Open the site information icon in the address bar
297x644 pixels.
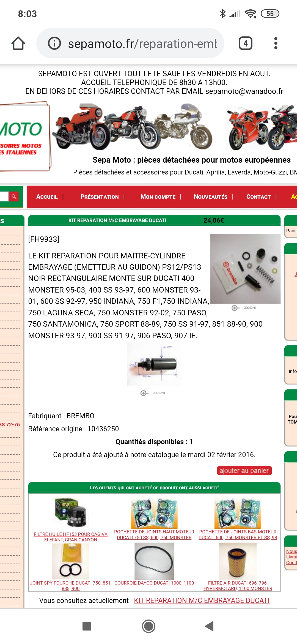(54, 43)
